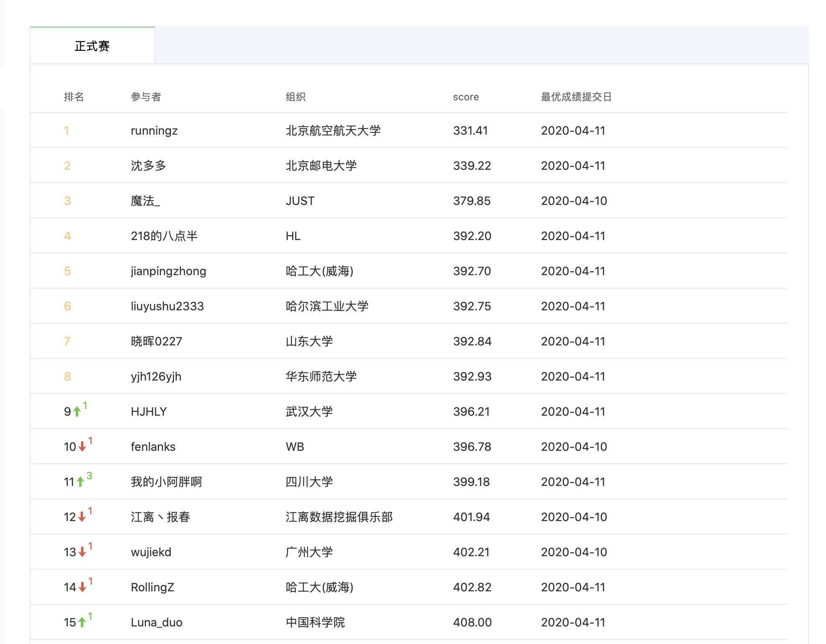Click organization 武汉大学

(309, 411)
